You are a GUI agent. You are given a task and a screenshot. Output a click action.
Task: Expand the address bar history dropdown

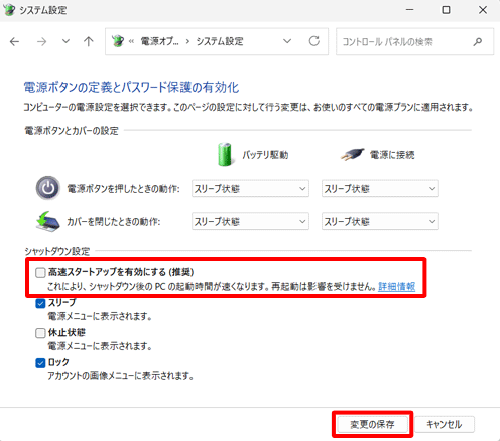(x=287, y=41)
